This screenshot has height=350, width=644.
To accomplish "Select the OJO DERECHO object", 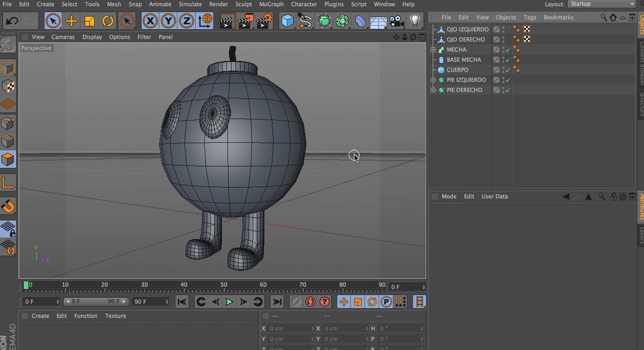I will [466, 39].
